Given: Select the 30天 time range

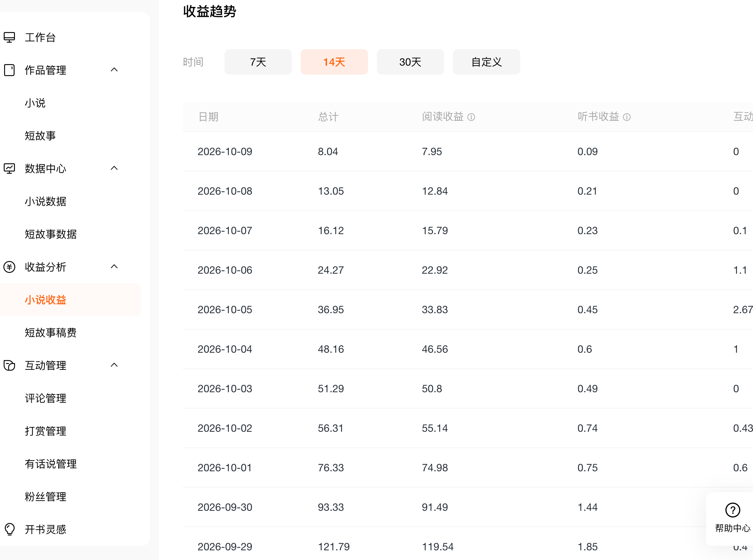Looking at the screenshot, I should [410, 62].
